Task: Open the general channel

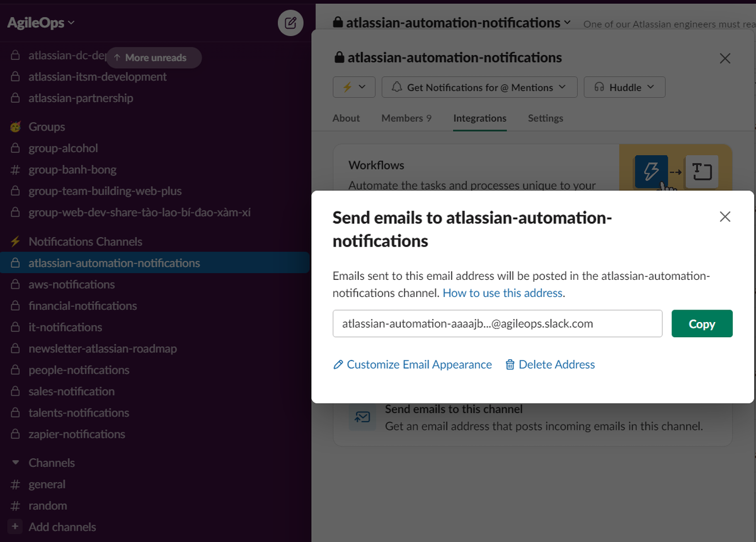Action: point(154,484)
